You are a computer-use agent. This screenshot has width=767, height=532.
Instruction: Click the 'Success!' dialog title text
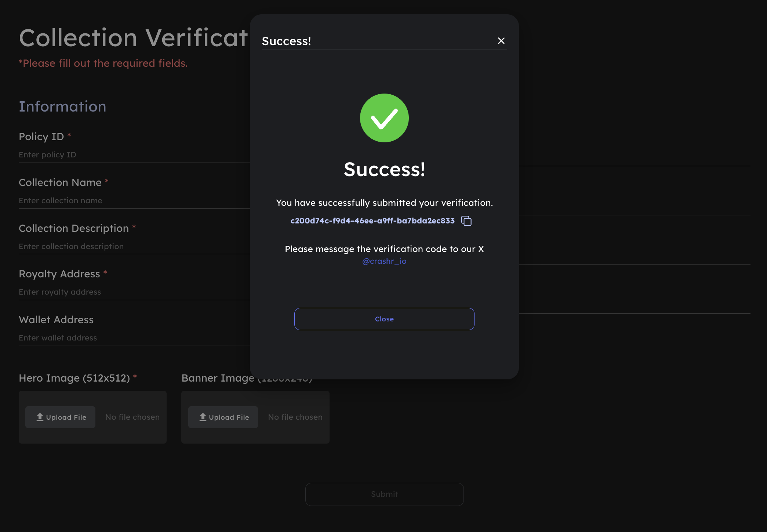[286, 41]
